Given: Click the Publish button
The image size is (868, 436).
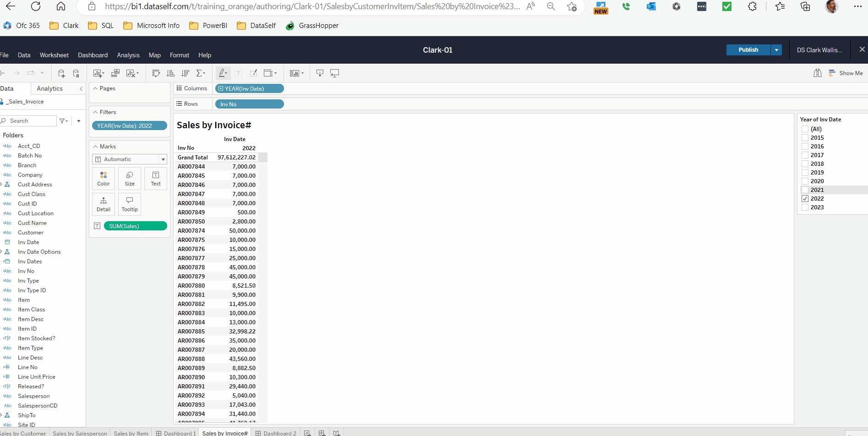Looking at the screenshot, I should coord(748,50).
